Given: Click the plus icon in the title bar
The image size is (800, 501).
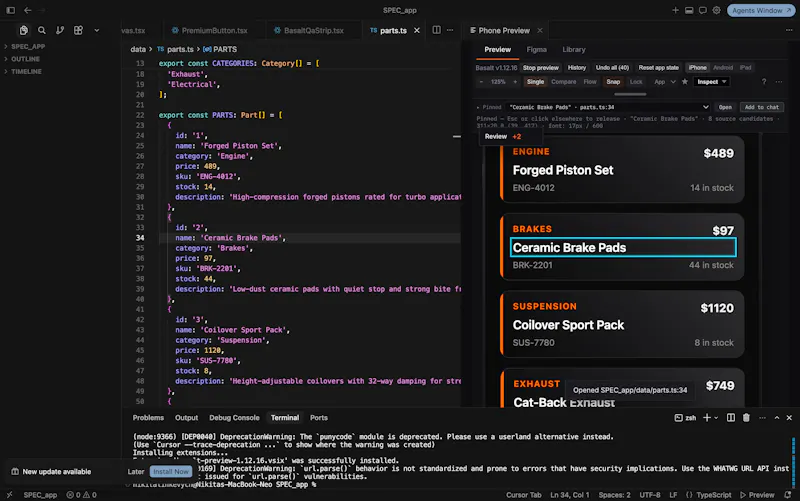Looking at the screenshot, I should coord(676,10).
